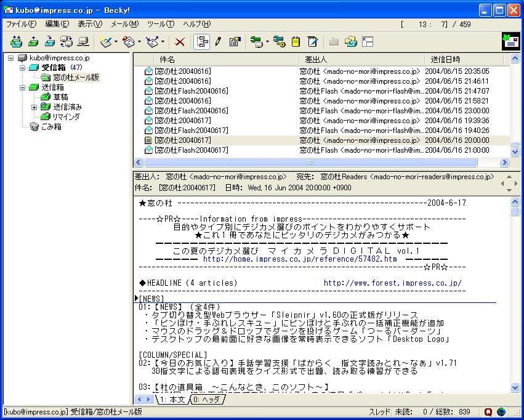Screen dimensions: 524x420
Task: Click the [NEWS] section heading in the body
Action: 151,299
